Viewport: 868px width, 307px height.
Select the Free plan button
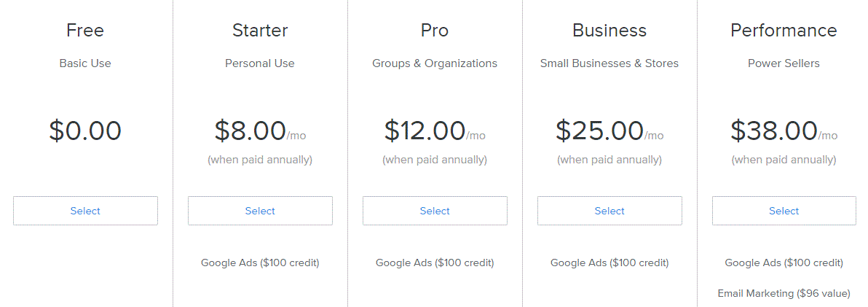(x=85, y=211)
